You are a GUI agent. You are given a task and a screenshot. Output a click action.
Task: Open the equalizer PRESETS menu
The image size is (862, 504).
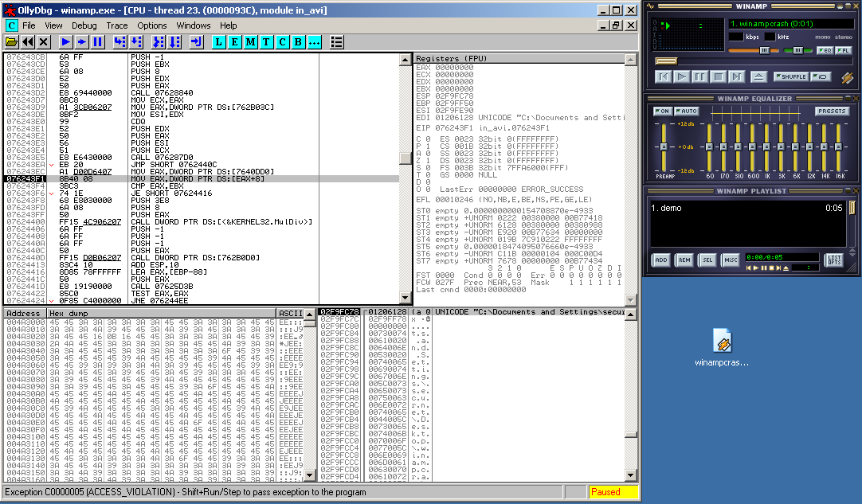click(x=832, y=111)
